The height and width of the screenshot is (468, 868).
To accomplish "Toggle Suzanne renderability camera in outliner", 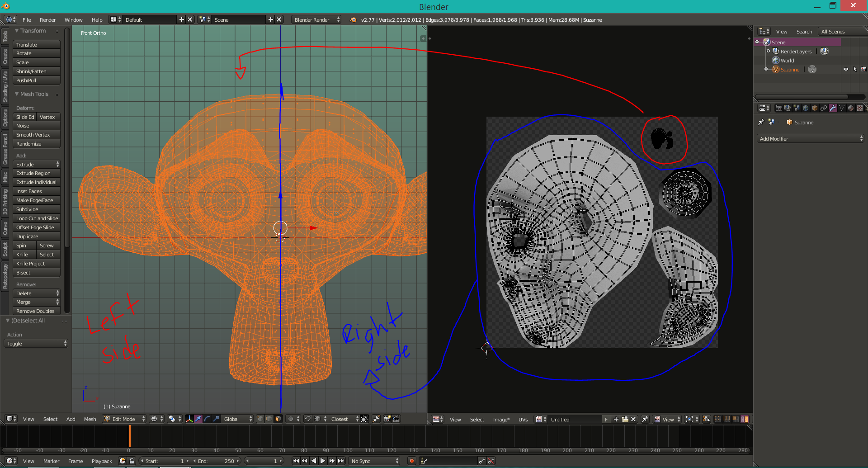I will 863,69.
